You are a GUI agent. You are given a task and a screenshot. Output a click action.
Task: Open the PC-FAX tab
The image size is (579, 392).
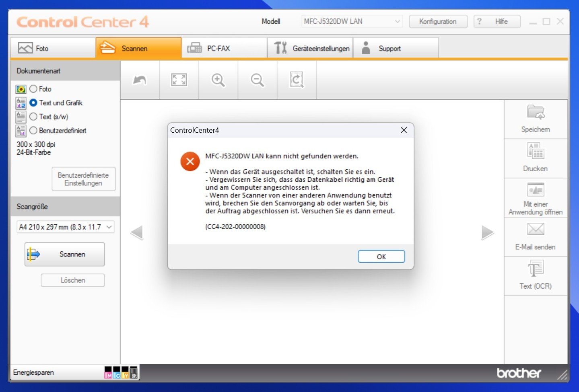[224, 48]
